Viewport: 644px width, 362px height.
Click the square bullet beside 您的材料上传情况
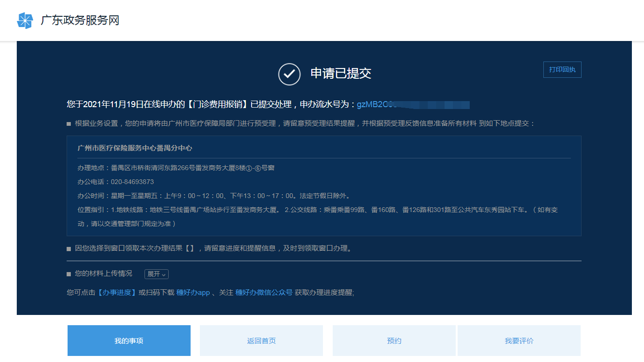[69, 274]
